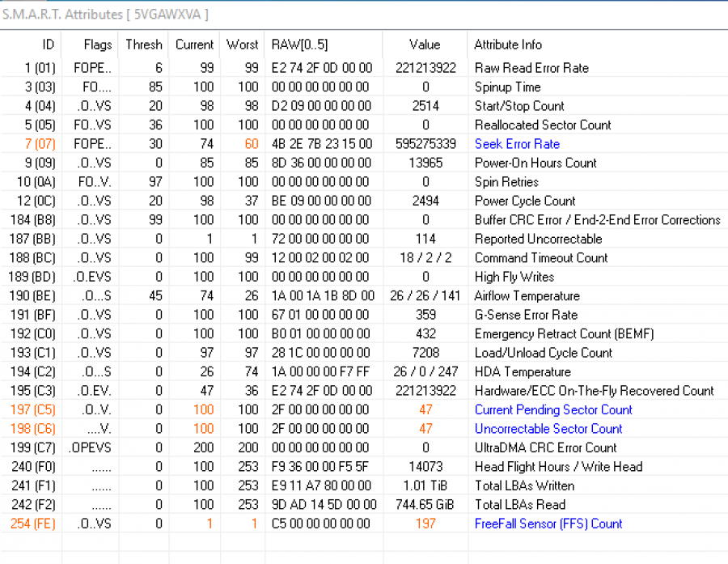728x564 pixels.
Task: Click the Attribute Info column header
Action: pyautogui.click(x=508, y=45)
